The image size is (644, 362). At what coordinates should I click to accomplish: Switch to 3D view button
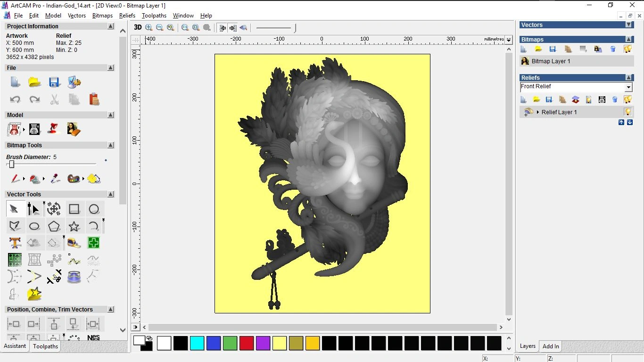(138, 27)
